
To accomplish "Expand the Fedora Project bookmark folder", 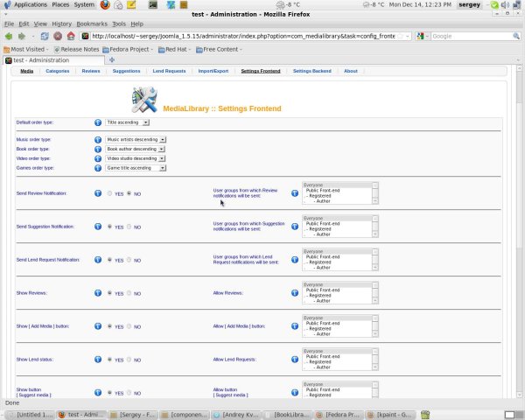I will click(x=128, y=49).
